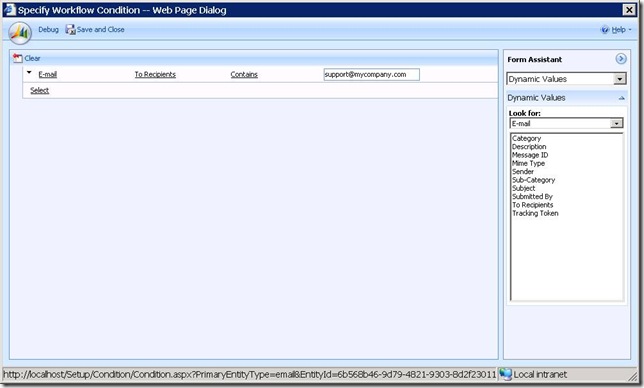This screenshot has width=644, height=388.
Task: Open the Dynamic Values dropdown in Form Assistant
Action: pyautogui.click(x=620, y=79)
